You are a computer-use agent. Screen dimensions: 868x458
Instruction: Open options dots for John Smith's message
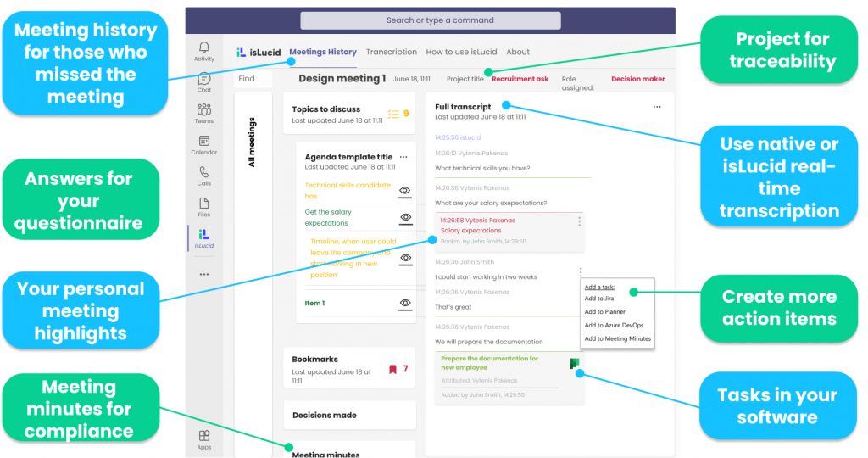point(580,271)
